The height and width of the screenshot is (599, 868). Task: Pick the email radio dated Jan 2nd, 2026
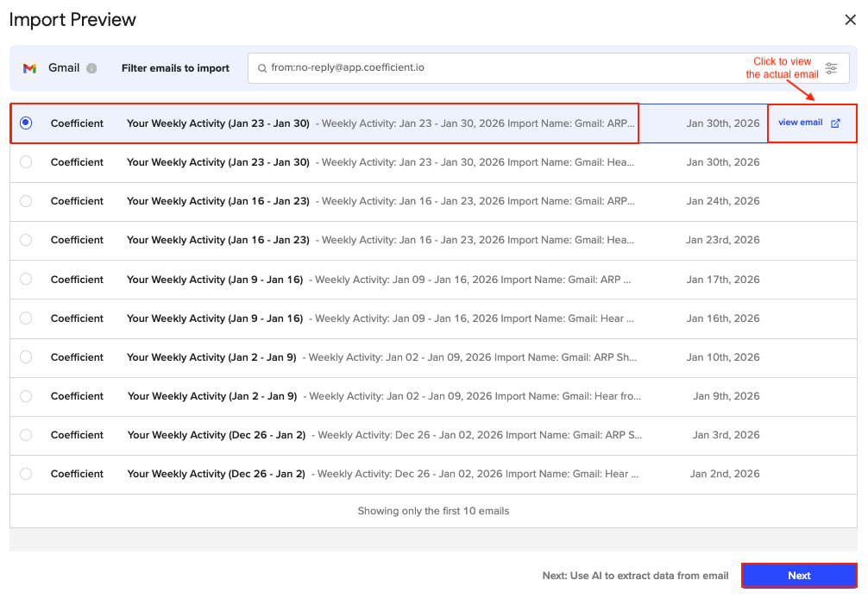point(26,474)
